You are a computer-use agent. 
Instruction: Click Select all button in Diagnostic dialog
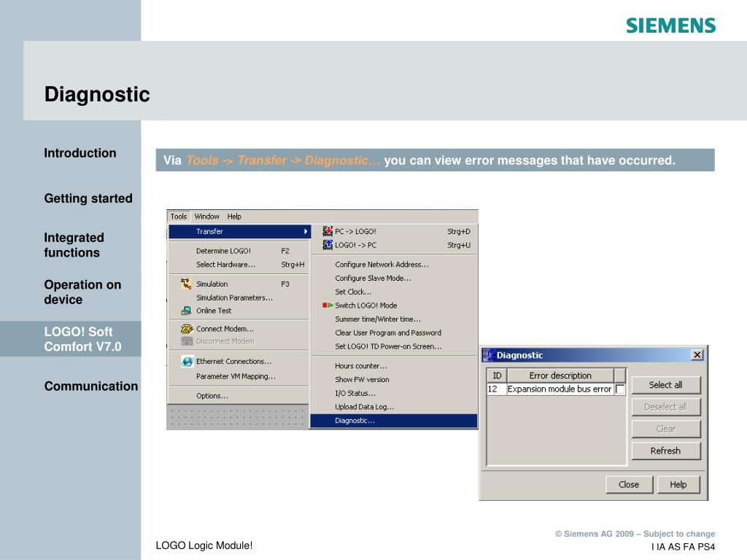666,385
